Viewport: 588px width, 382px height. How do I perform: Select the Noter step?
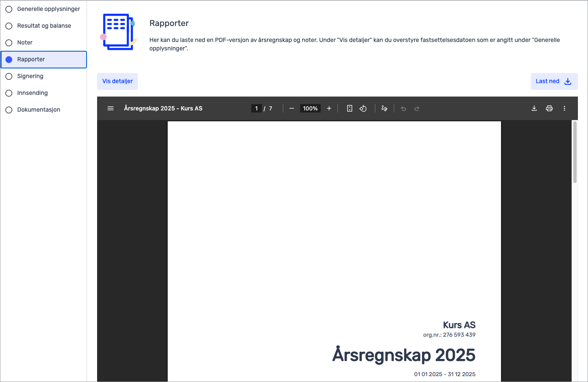pyautogui.click(x=25, y=42)
